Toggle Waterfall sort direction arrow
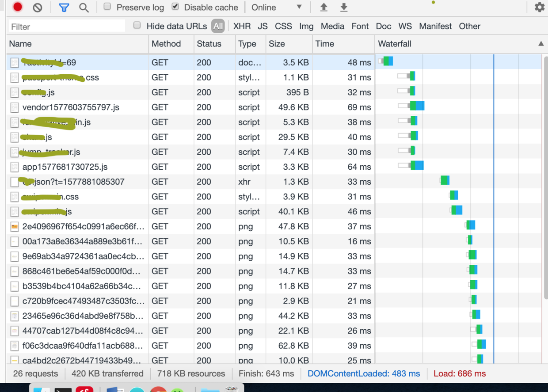Image resolution: width=548 pixels, height=392 pixels. pyautogui.click(x=541, y=44)
